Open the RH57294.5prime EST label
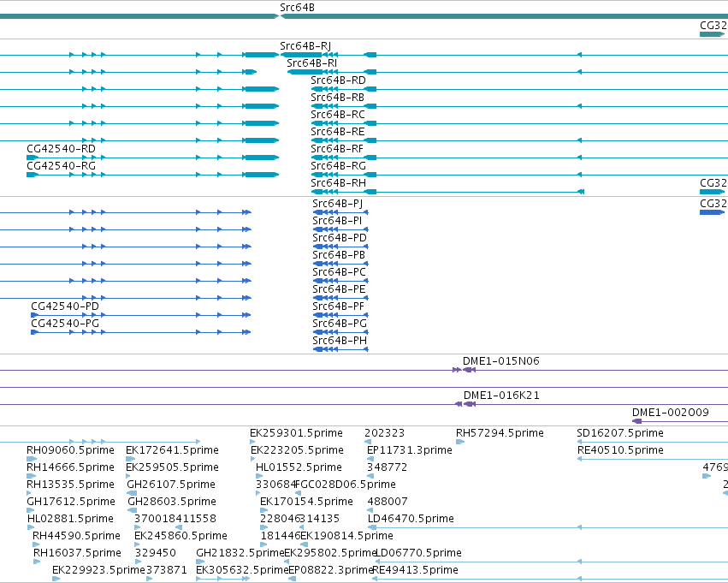Viewport: 728px width, 583px height. (500, 434)
